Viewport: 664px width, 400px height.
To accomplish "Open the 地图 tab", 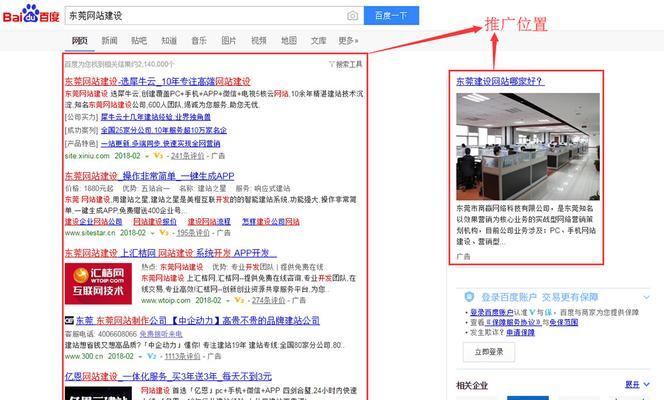I will 289,41.
